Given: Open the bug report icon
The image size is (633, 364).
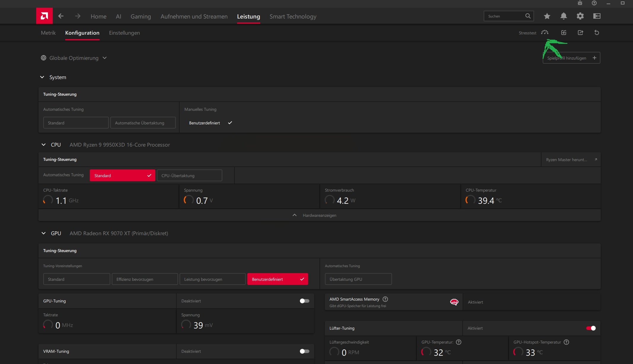Looking at the screenshot, I should 580,3.
